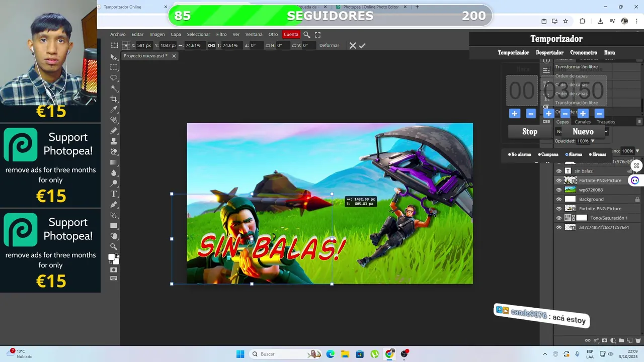Select the Eraser tool
The image size is (644, 362).
pos(114,152)
